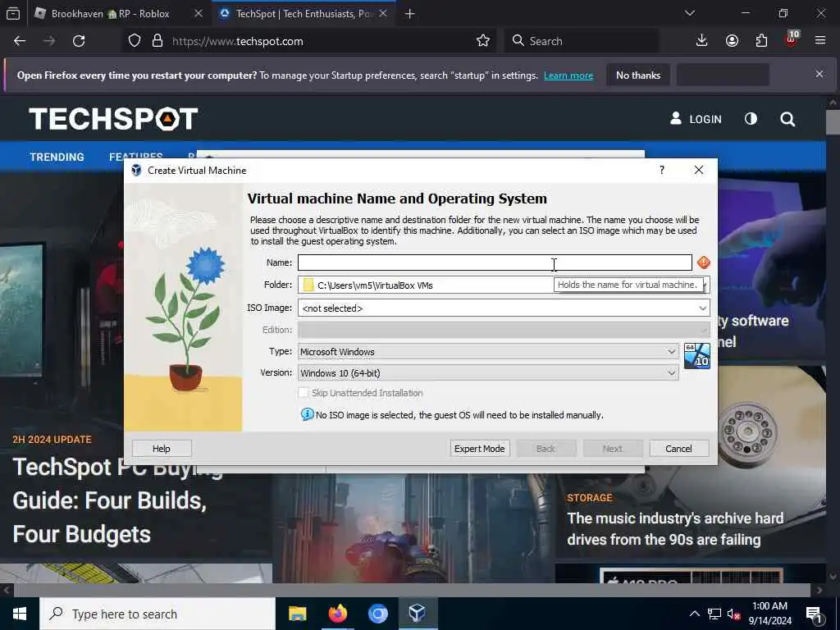Click the Windows 10 64-bit OS icon
The height and width of the screenshot is (630, 840).
pyautogui.click(x=697, y=356)
